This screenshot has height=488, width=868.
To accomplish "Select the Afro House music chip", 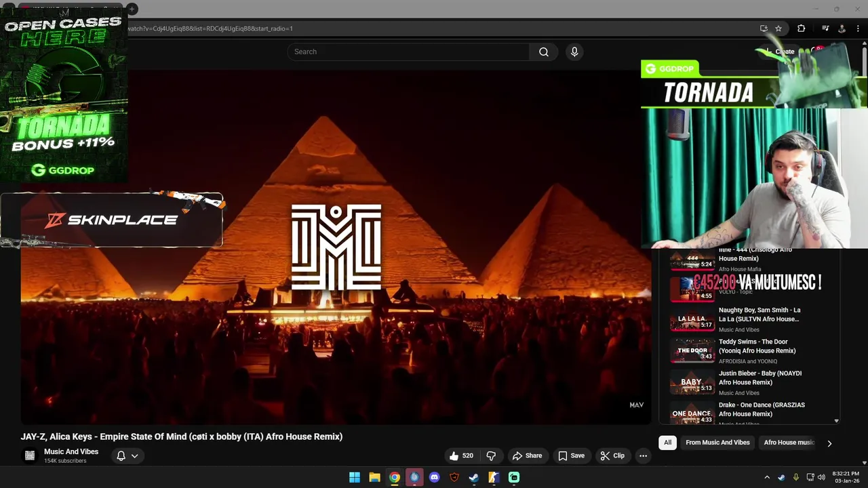I will click(789, 443).
